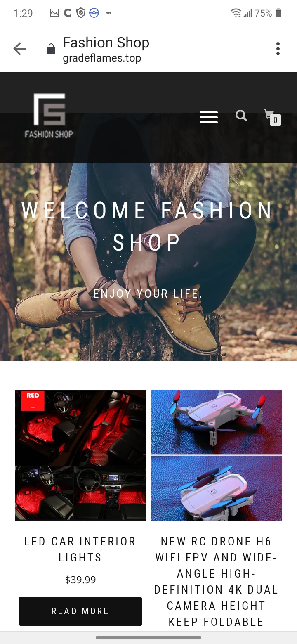Open the hamburger navigation menu
297x644 pixels.
coord(209,117)
